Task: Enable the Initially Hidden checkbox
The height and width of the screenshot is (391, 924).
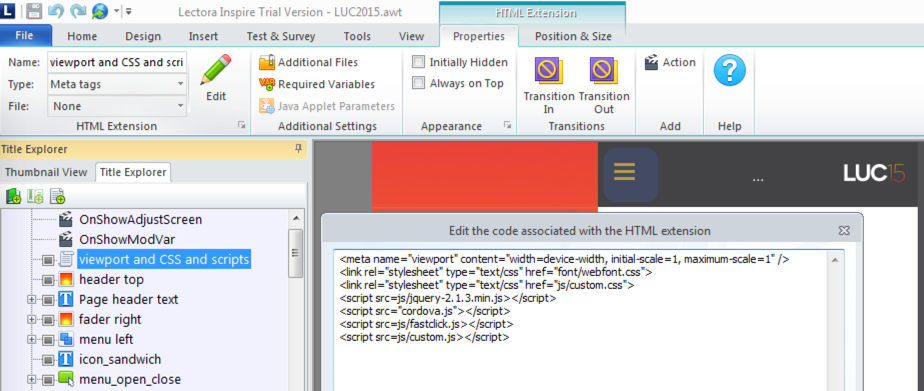Action: [418, 62]
